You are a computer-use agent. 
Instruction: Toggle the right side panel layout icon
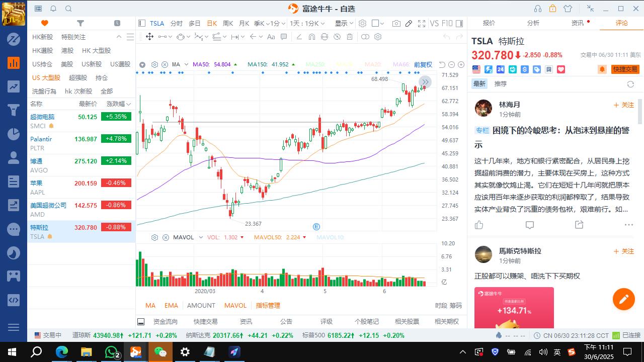point(458,23)
